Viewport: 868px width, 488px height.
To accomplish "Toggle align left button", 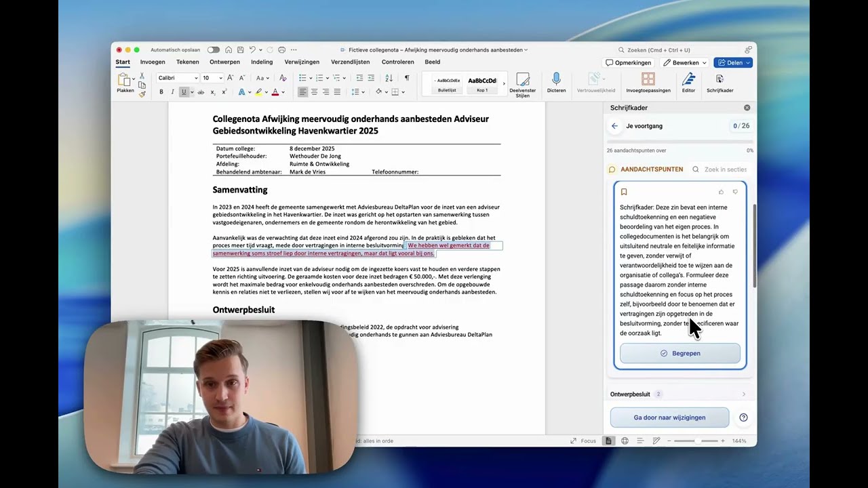I will pos(302,92).
